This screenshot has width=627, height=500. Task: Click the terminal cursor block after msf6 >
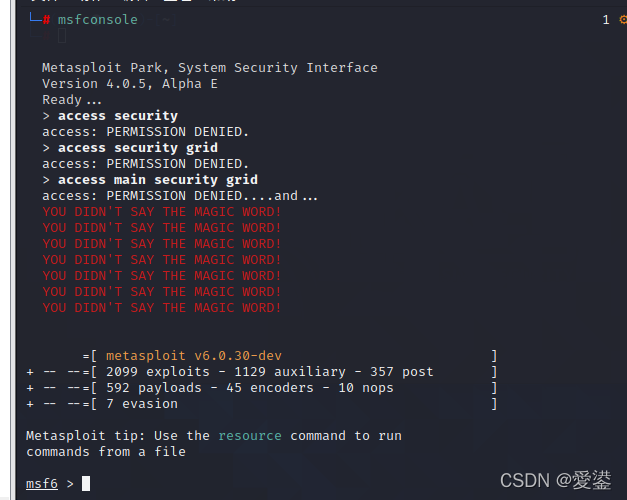tap(86, 483)
